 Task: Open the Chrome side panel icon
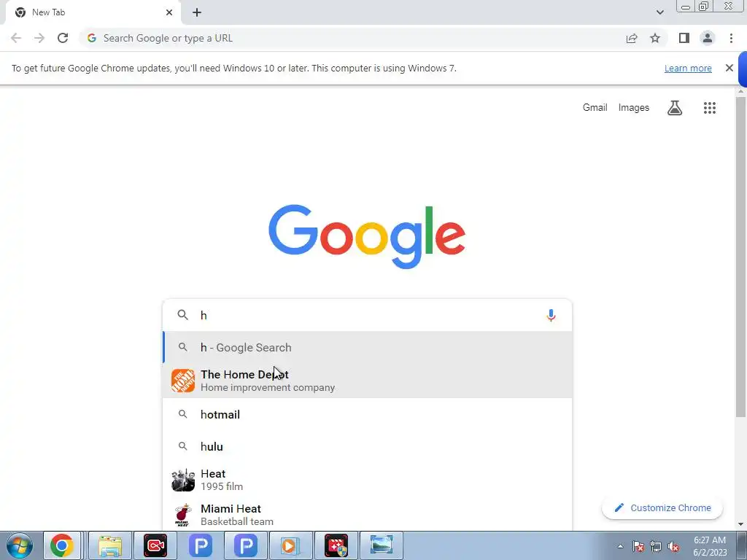[x=684, y=38]
